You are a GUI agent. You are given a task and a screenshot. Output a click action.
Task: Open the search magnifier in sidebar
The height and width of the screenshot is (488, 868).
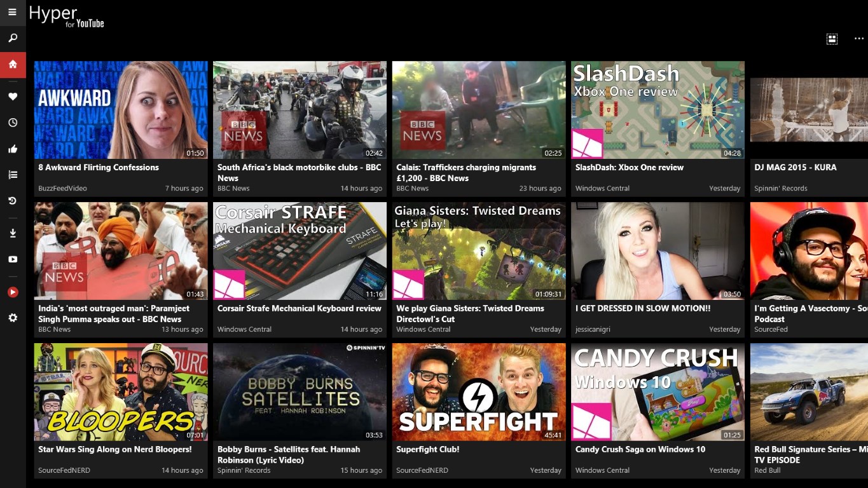click(13, 38)
